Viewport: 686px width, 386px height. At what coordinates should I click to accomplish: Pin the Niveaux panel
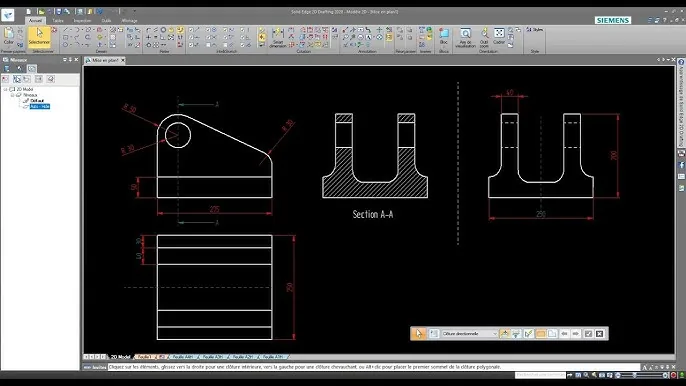[x=70, y=60]
